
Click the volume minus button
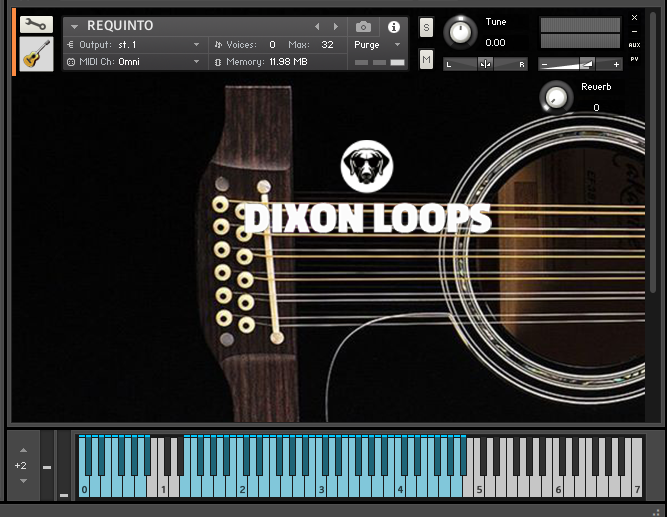tap(545, 64)
